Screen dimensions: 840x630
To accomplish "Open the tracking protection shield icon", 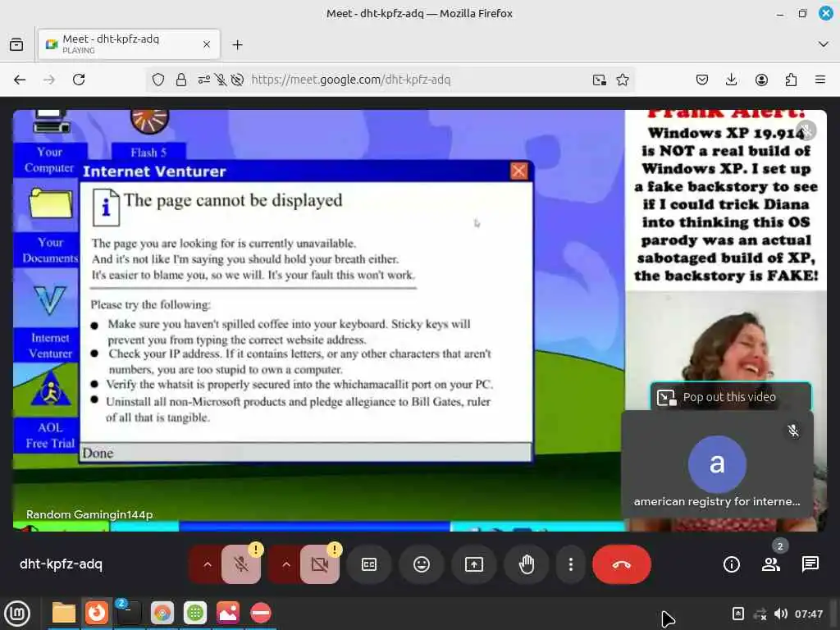I will point(158,80).
